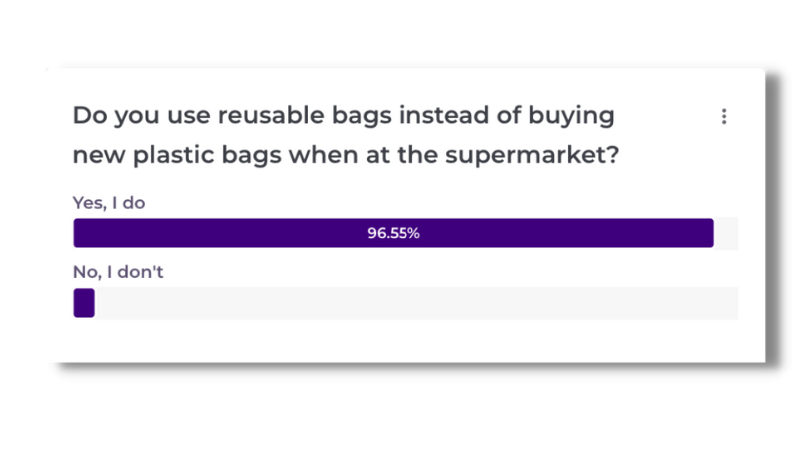The width and height of the screenshot is (800, 450).
Task: Click the word "Yes," in the first answer
Action: [x=90, y=203]
